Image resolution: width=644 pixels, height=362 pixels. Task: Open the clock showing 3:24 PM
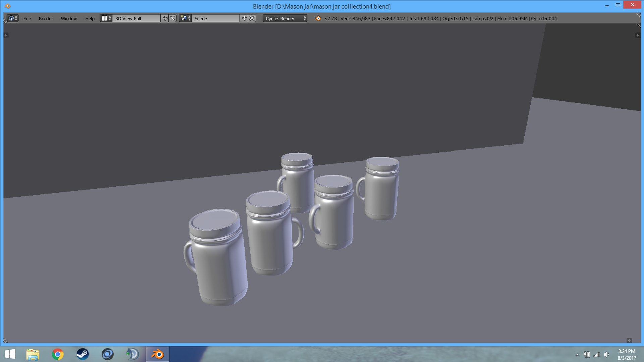click(x=627, y=354)
